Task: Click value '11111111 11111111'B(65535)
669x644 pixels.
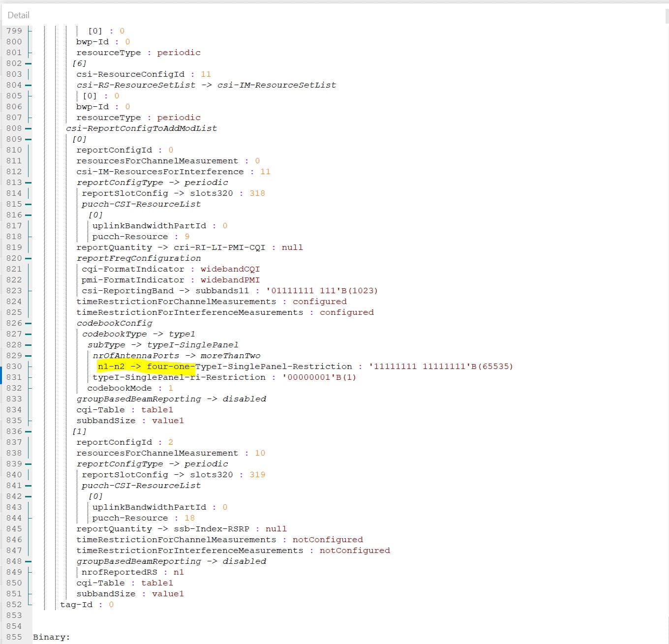Action: [x=441, y=367]
